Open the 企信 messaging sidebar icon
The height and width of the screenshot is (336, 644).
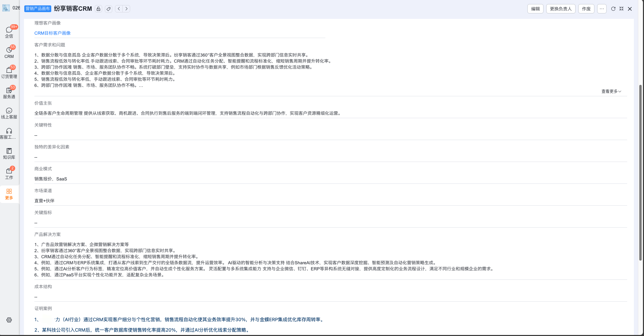9,32
